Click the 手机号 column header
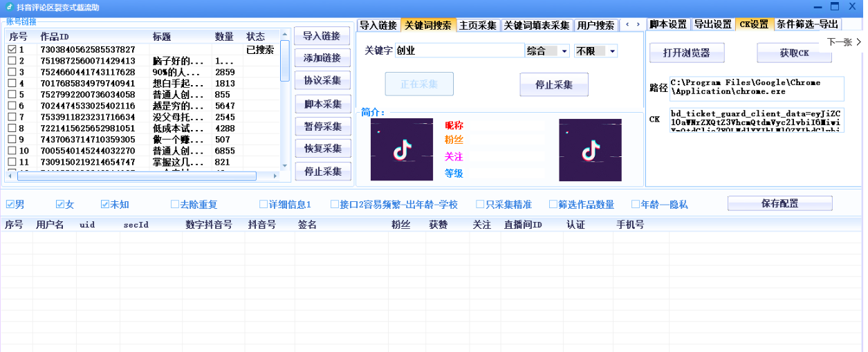This screenshot has width=868, height=352. (630, 225)
